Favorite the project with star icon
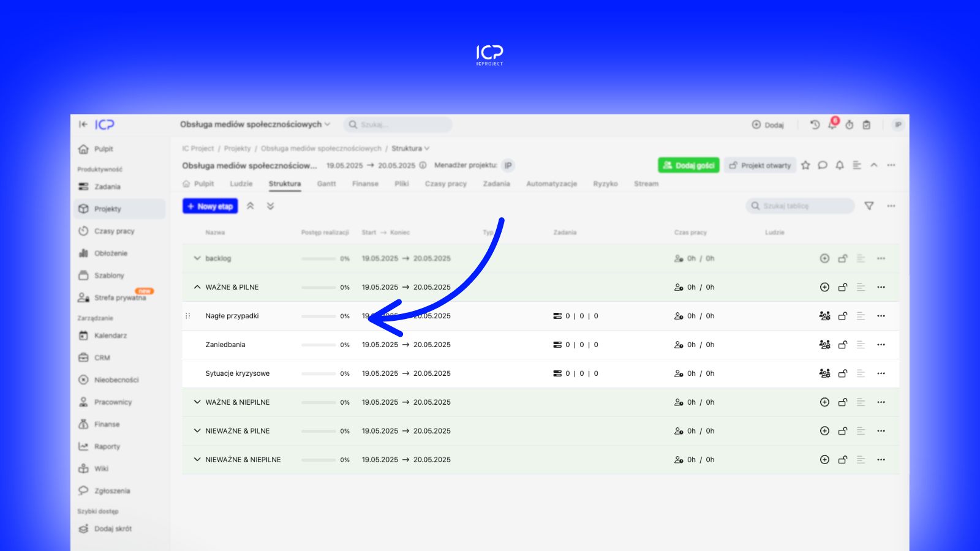The width and height of the screenshot is (980, 551). pyautogui.click(x=805, y=165)
